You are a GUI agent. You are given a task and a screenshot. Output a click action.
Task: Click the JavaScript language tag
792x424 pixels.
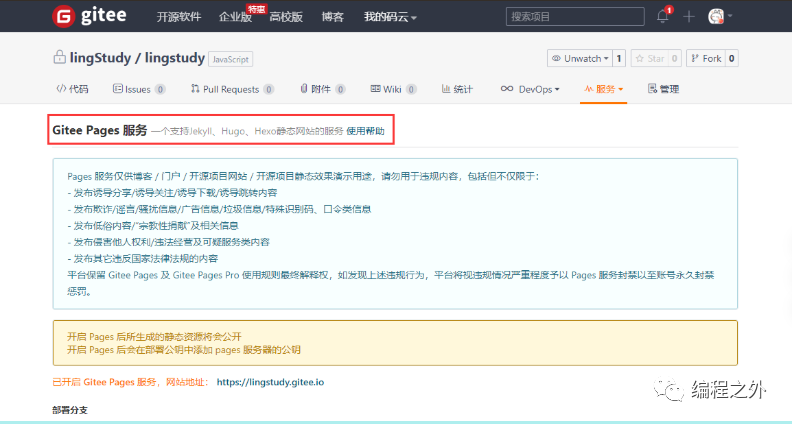[x=230, y=59]
